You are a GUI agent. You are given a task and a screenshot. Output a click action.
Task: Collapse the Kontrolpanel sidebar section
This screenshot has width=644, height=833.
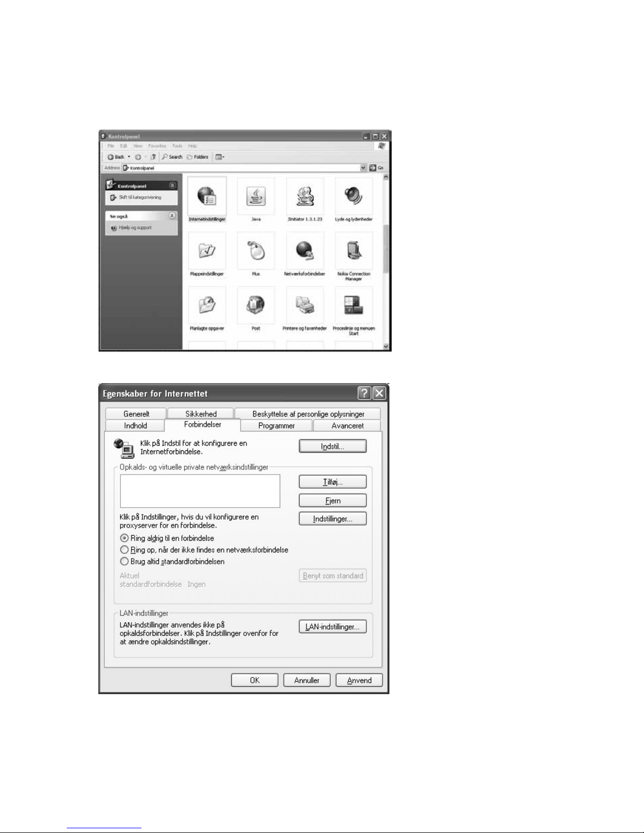tap(172, 186)
